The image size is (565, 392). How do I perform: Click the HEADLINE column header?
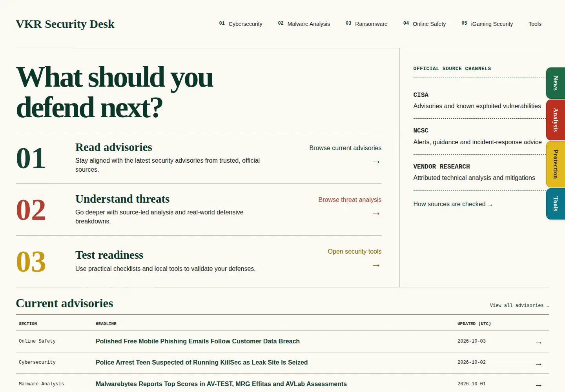click(106, 324)
